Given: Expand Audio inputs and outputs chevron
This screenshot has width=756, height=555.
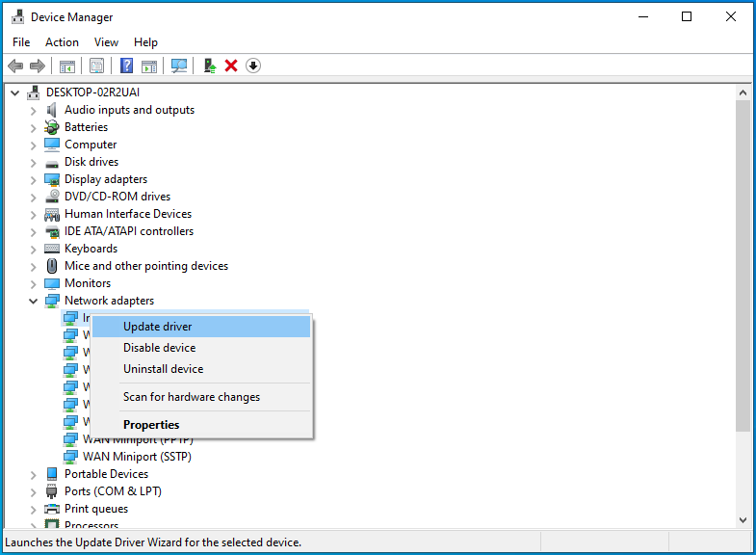Looking at the screenshot, I should coord(34,111).
